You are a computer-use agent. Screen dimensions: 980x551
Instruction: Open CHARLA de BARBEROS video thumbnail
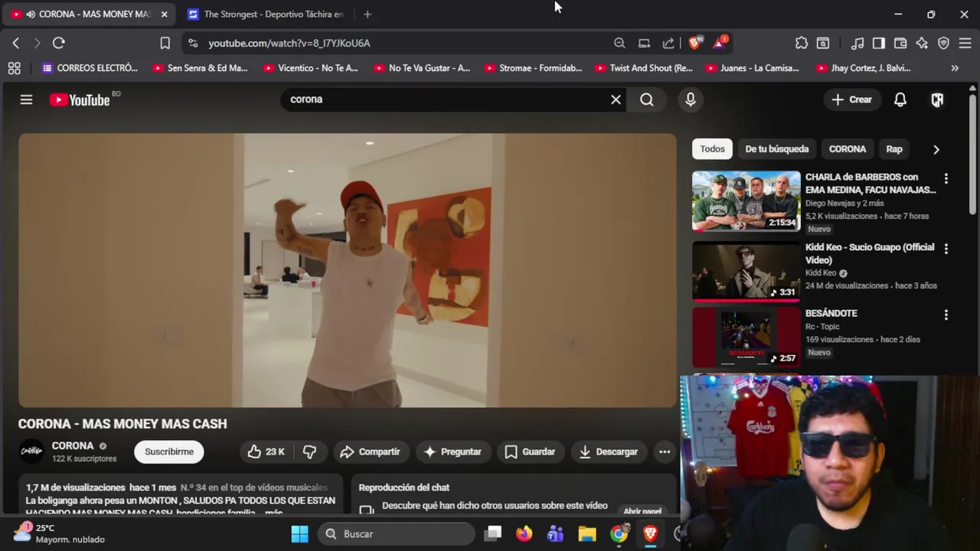click(746, 201)
